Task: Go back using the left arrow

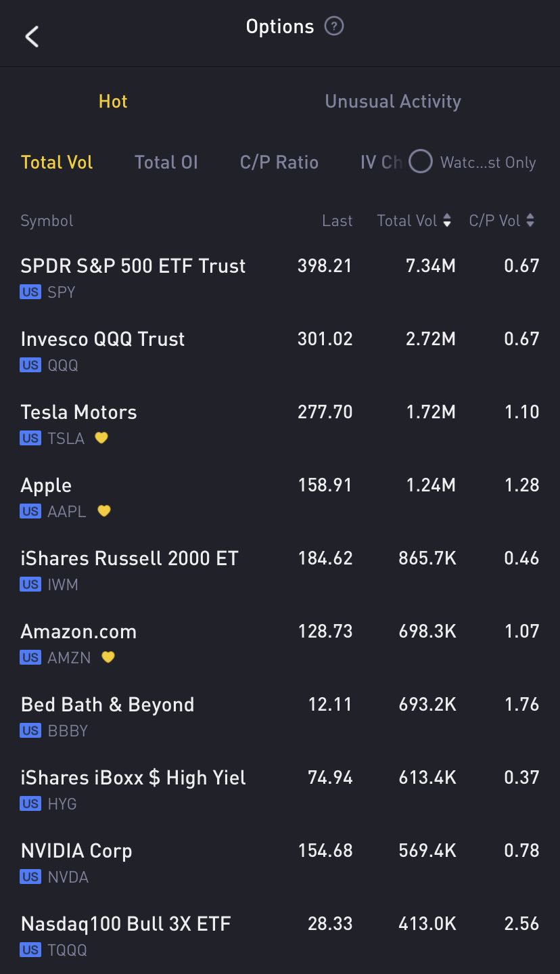Action: tap(32, 36)
